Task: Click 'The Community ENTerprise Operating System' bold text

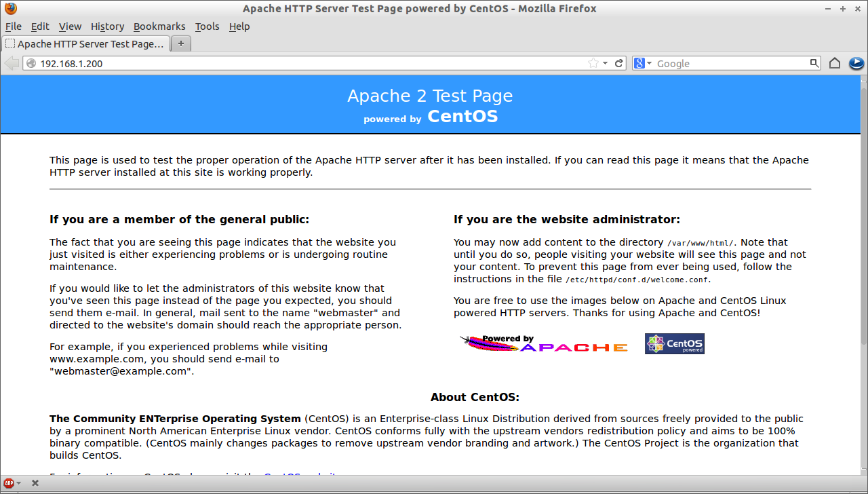Action: [175, 419]
